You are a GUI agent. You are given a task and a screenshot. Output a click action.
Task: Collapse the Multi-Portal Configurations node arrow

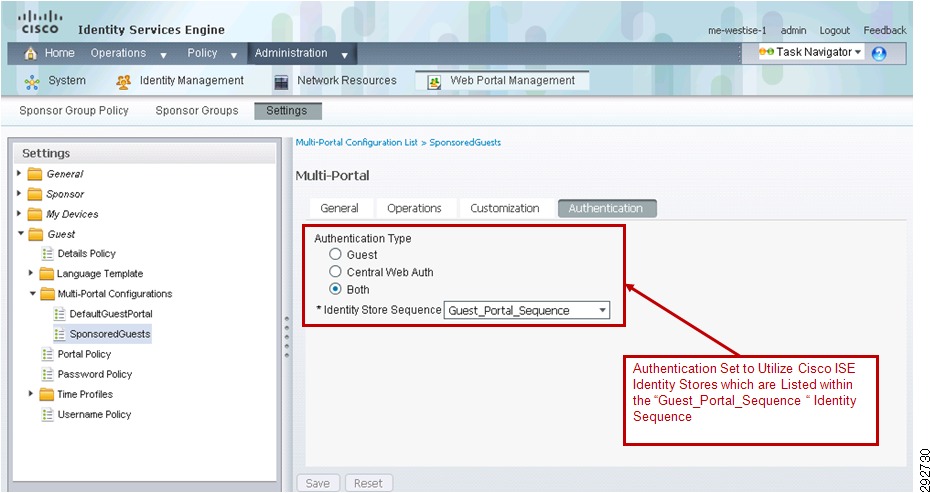tap(33, 294)
